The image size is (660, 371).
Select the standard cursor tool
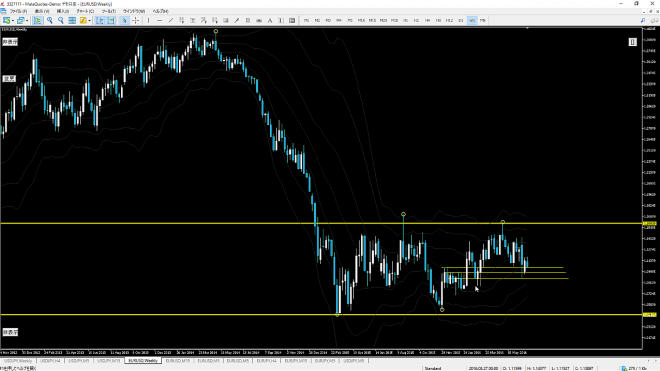pyautogui.click(x=124, y=20)
